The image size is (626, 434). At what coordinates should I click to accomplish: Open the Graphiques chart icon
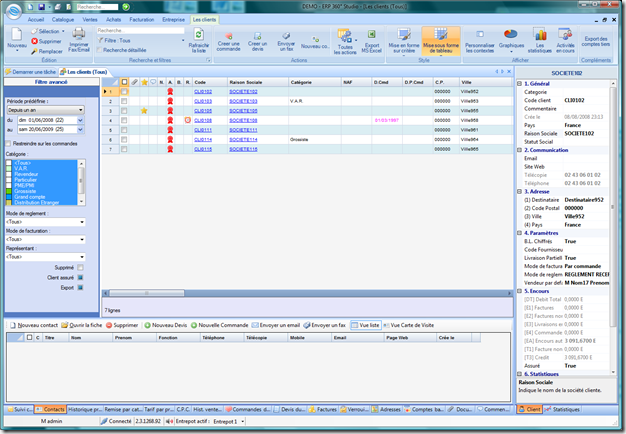[511, 34]
